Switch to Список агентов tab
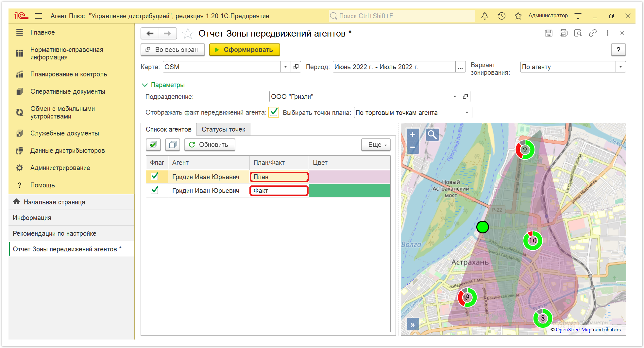 tap(168, 129)
